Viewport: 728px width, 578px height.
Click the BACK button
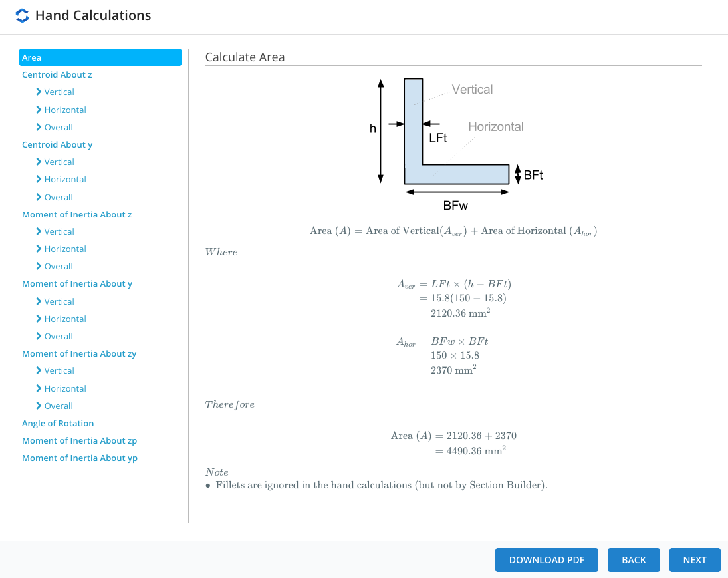[x=634, y=560]
